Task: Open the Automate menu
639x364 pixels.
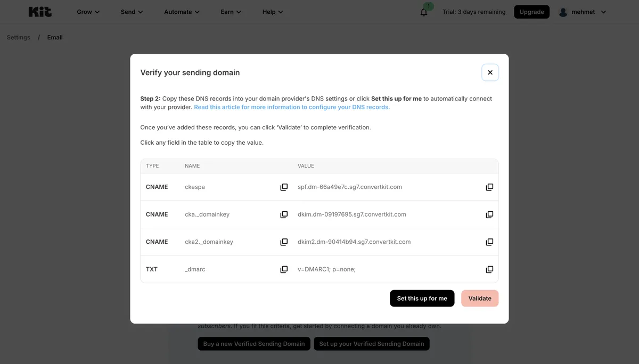Action: point(182,12)
